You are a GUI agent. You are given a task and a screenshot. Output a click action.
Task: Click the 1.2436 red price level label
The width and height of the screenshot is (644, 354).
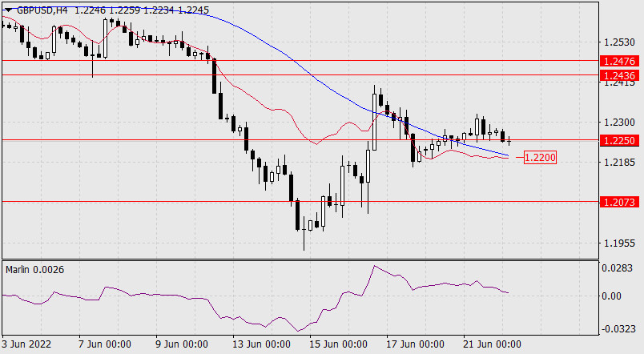(x=619, y=75)
